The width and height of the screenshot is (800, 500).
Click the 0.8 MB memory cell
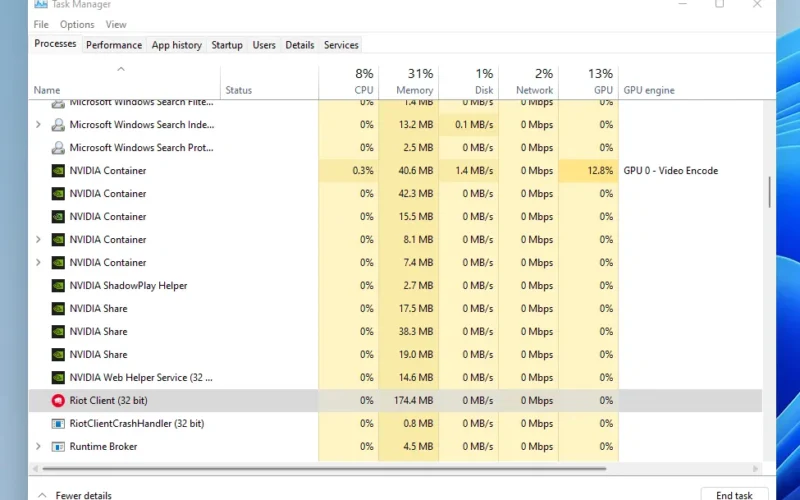click(409, 423)
